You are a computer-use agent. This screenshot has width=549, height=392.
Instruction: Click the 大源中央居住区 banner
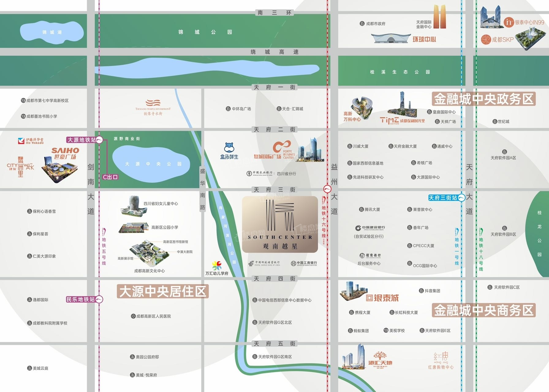163,291
